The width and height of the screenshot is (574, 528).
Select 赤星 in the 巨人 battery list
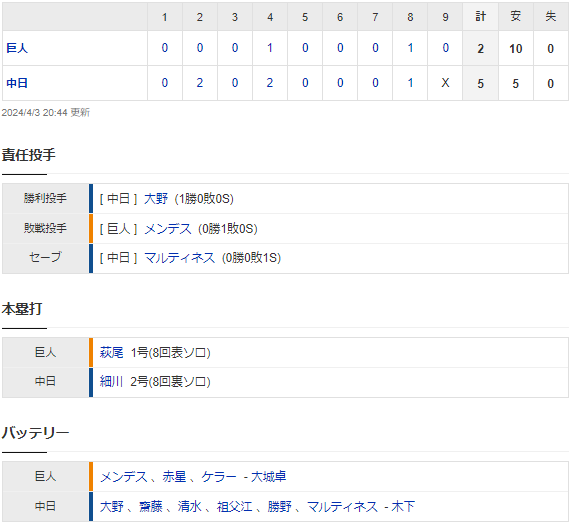coord(174,477)
